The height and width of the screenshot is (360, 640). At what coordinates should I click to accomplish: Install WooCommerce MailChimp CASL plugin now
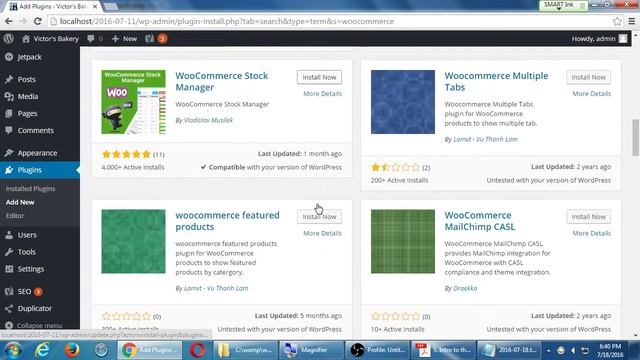point(588,217)
